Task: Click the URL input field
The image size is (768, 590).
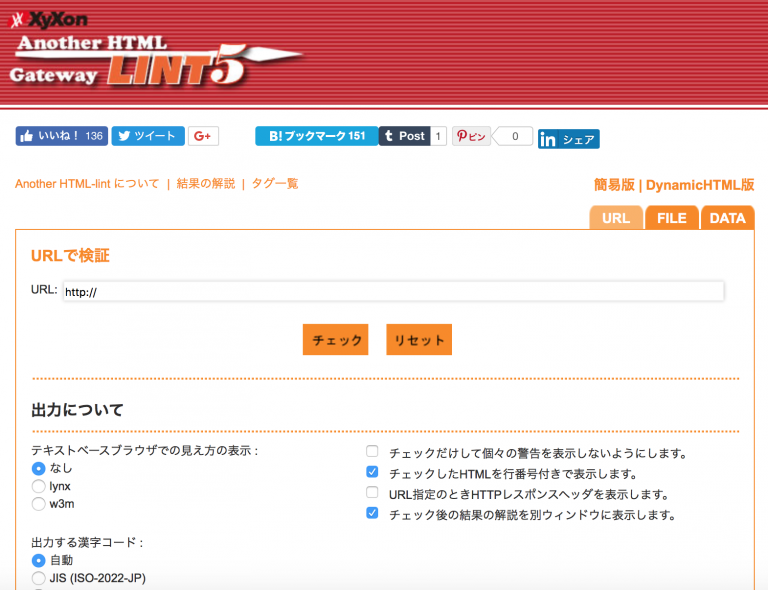Action: pos(393,291)
